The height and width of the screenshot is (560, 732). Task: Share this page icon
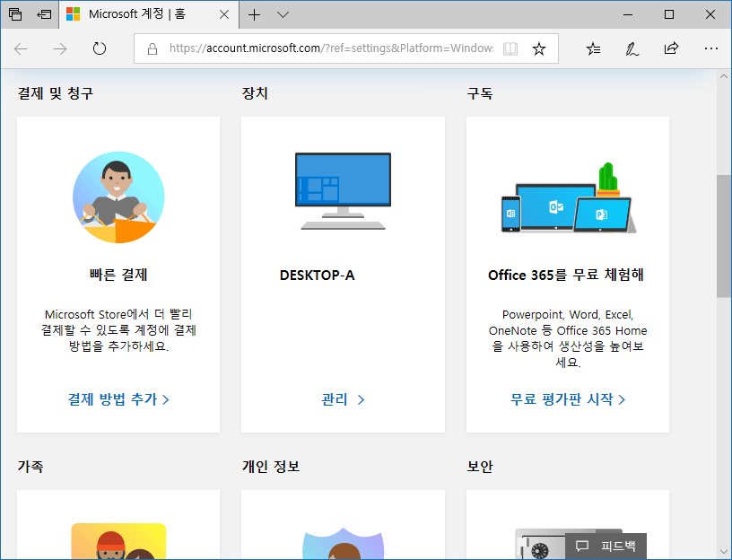(671, 48)
